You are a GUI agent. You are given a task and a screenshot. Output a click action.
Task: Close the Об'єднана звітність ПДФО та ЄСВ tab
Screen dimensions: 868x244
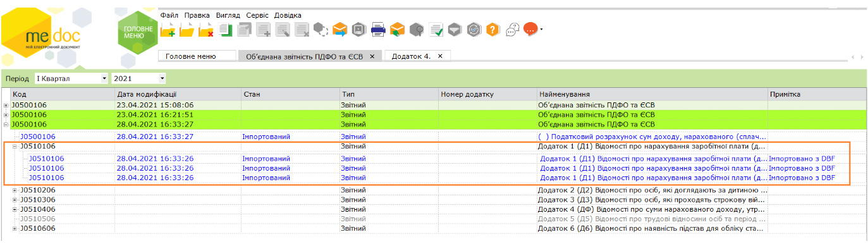(372, 56)
